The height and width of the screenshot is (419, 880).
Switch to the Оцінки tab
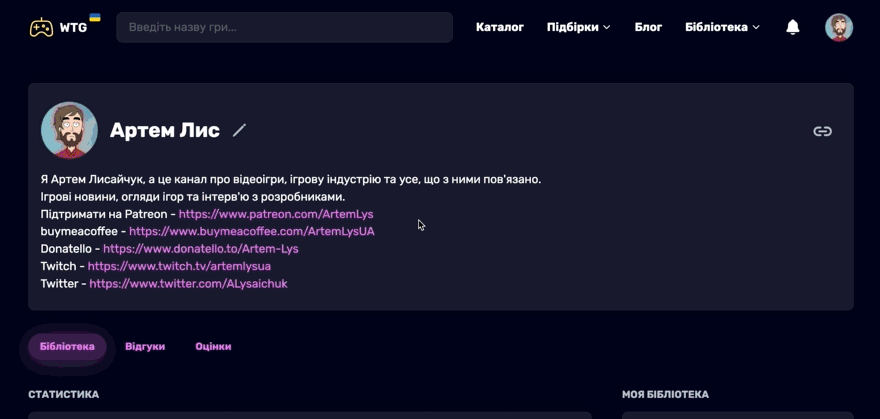pyautogui.click(x=213, y=347)
